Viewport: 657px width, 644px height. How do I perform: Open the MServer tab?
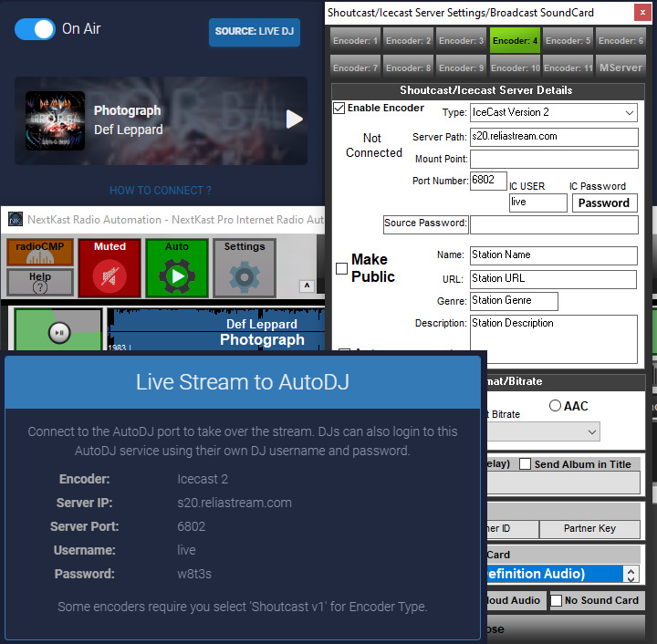[620, 68]
